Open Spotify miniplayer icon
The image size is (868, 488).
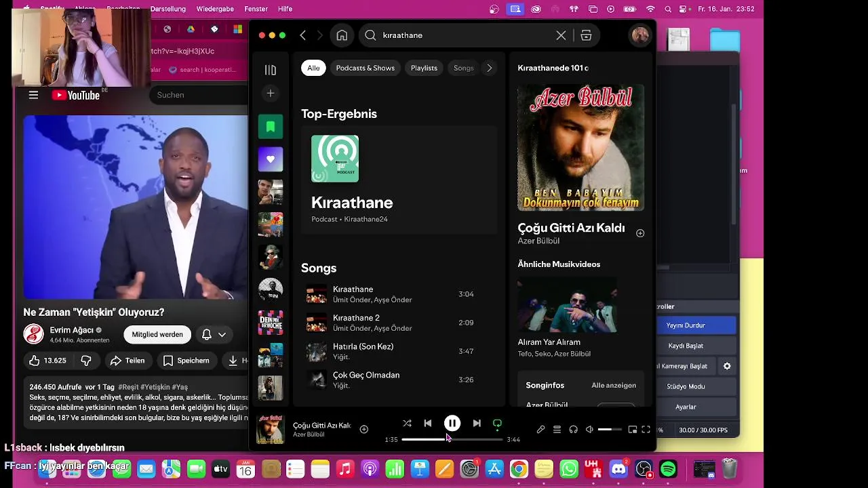click(633, 430)
